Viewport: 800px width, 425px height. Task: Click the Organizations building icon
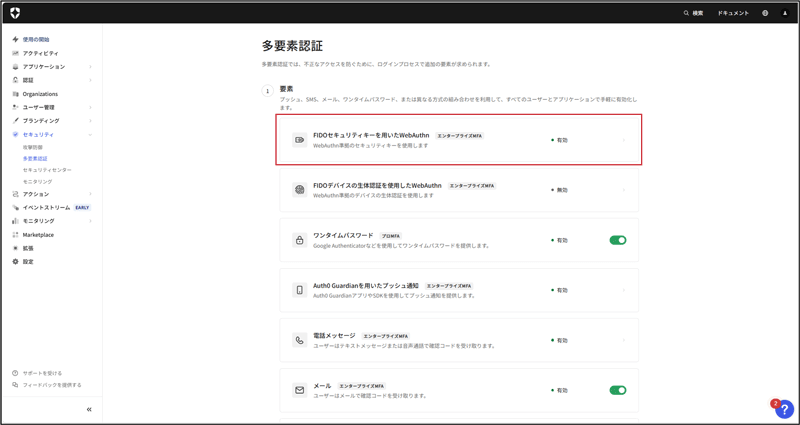pyautogui.click(x=15, y=94)
